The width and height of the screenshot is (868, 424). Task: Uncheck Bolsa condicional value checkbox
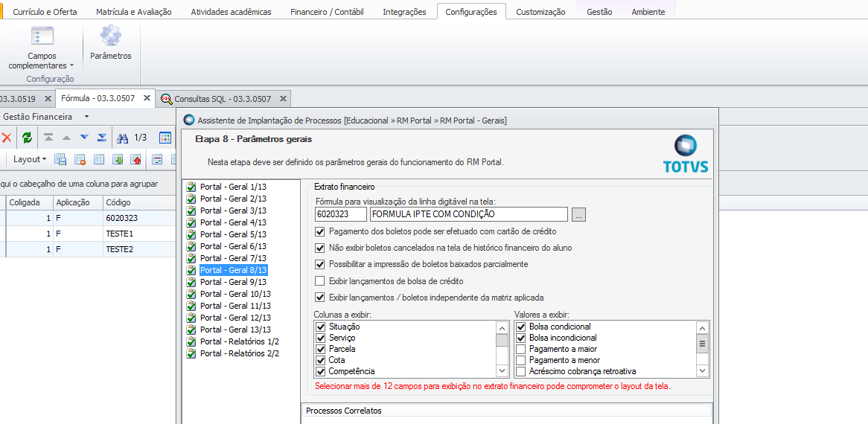tap(520, 327)
